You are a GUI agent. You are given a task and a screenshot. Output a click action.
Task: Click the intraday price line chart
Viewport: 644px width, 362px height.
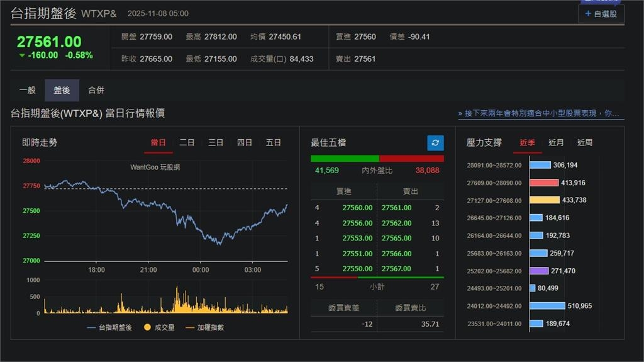coord(165,211)
